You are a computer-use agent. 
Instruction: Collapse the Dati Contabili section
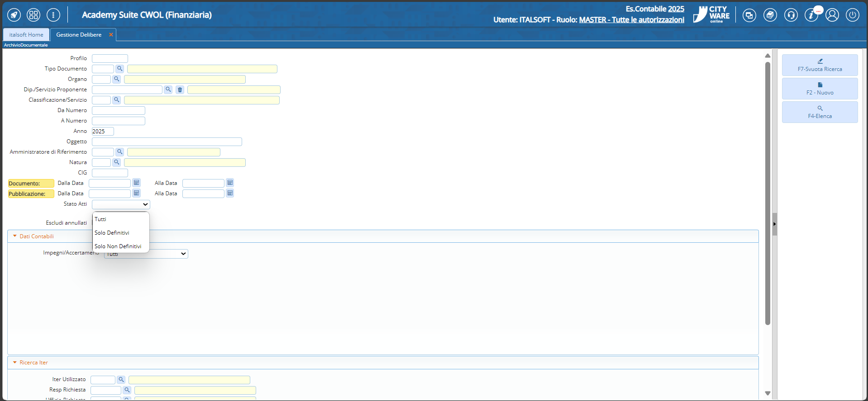pos(15,236)
